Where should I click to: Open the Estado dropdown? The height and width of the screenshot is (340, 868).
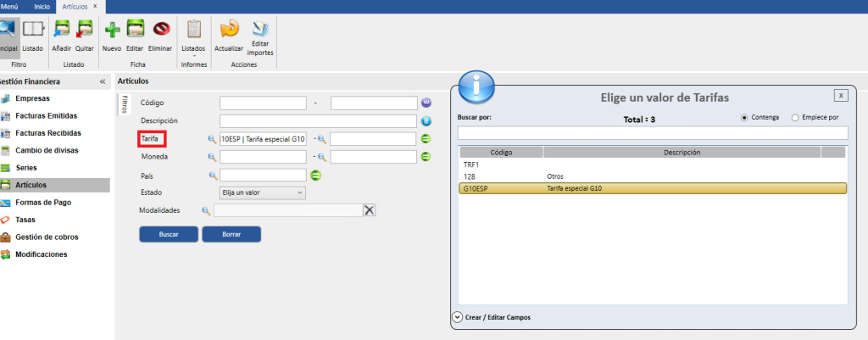pyautogui.click(x=262, y=192)
